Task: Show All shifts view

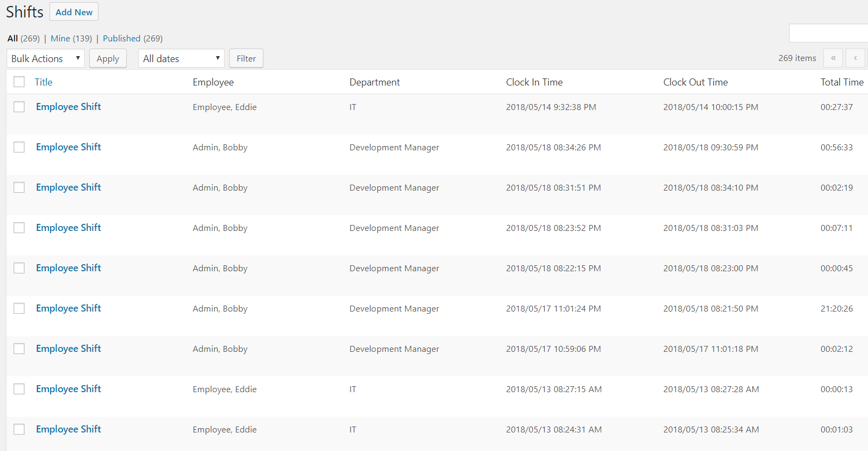Action: (13, 39)
